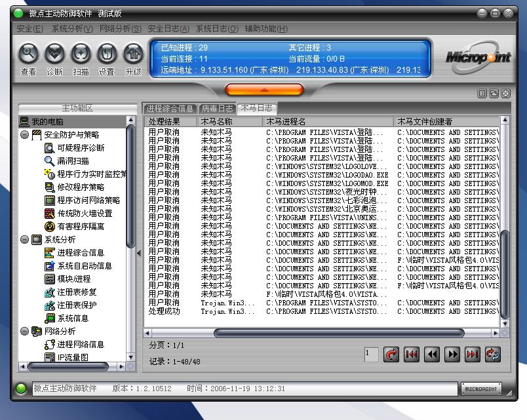This screenshot has width=527, height=420.
Task: Click the log table horizontal scrollbar thumb
Action: [339, 334]
